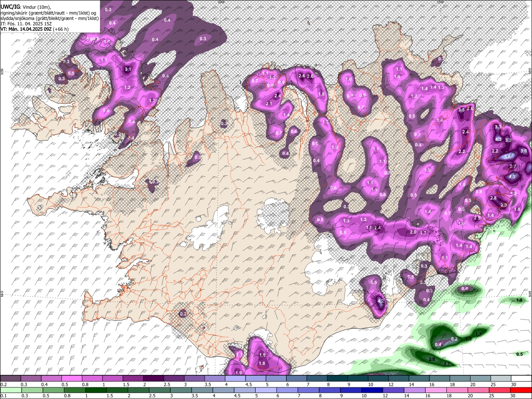Click the 3.1 snowfall value on the map
Screen dimensions: 532x399
tap(128, 69)
